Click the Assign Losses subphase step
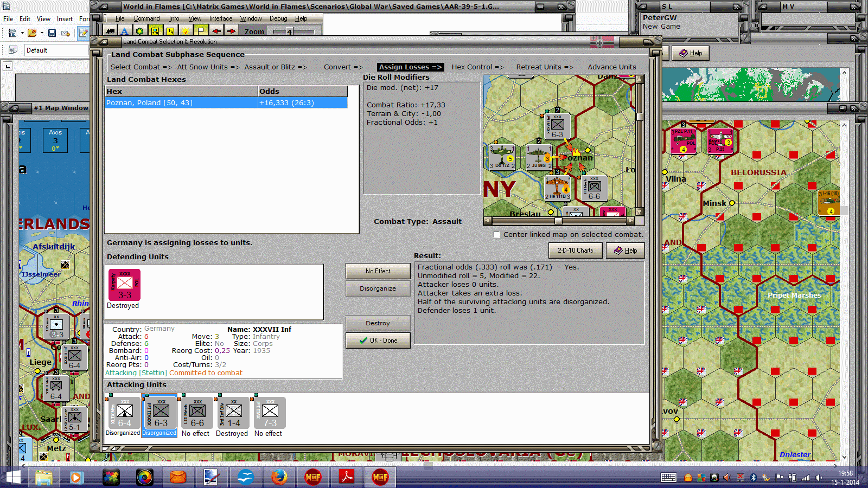 click(410, 67)
